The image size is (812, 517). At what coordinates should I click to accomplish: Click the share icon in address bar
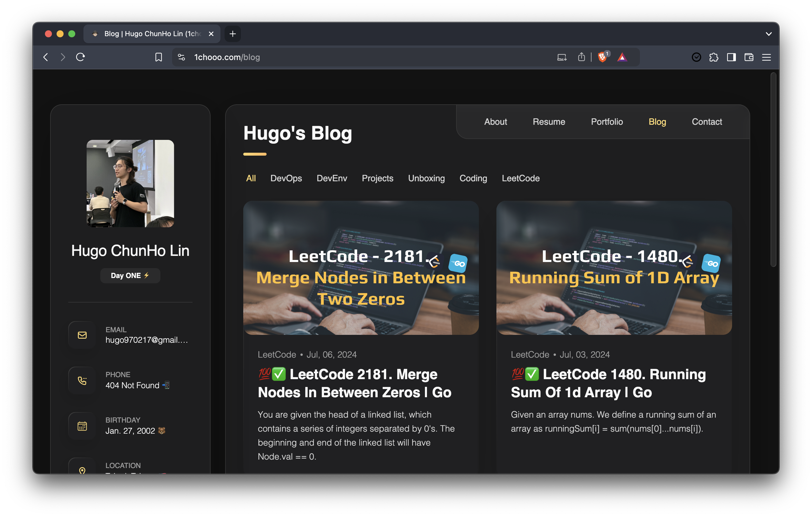(581, 57)
